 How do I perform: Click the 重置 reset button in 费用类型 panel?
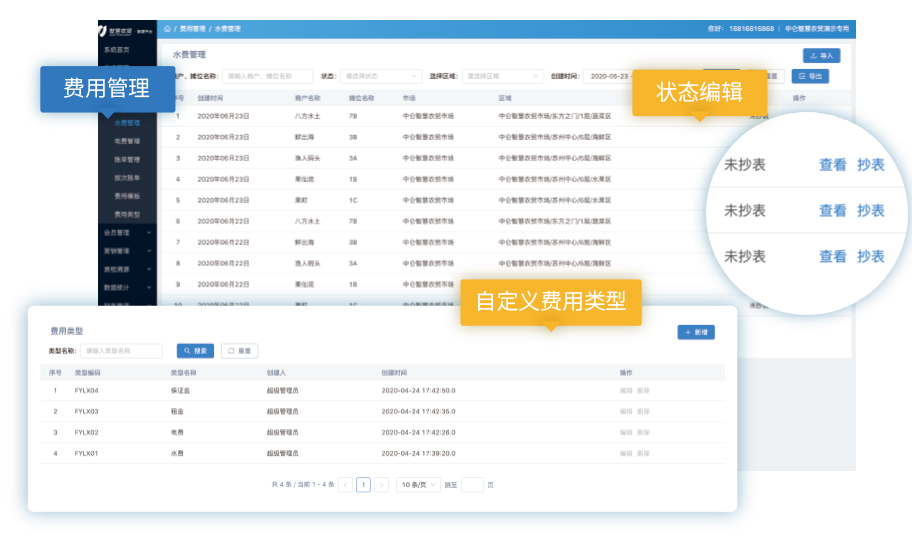click(x=240, y=351)
